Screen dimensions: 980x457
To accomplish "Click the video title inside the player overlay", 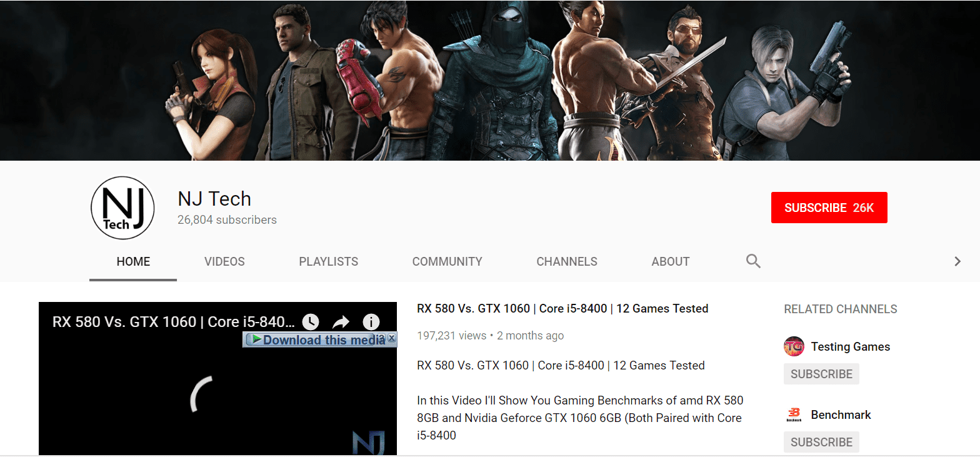I will click(174, 322).
